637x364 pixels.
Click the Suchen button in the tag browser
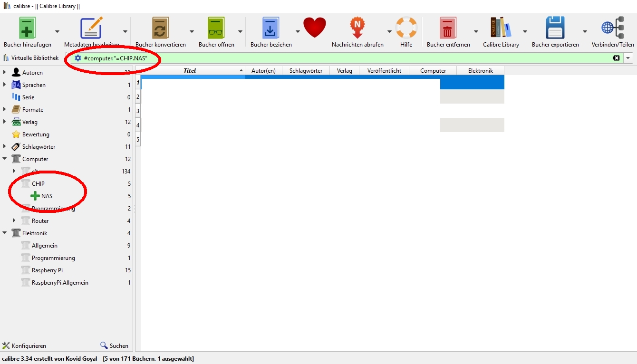coord(114,346)
